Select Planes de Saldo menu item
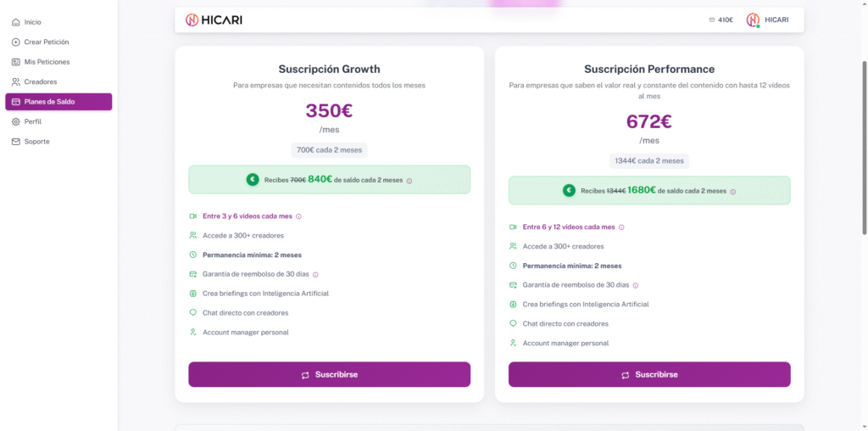868x431 pixels. [58, 102]
